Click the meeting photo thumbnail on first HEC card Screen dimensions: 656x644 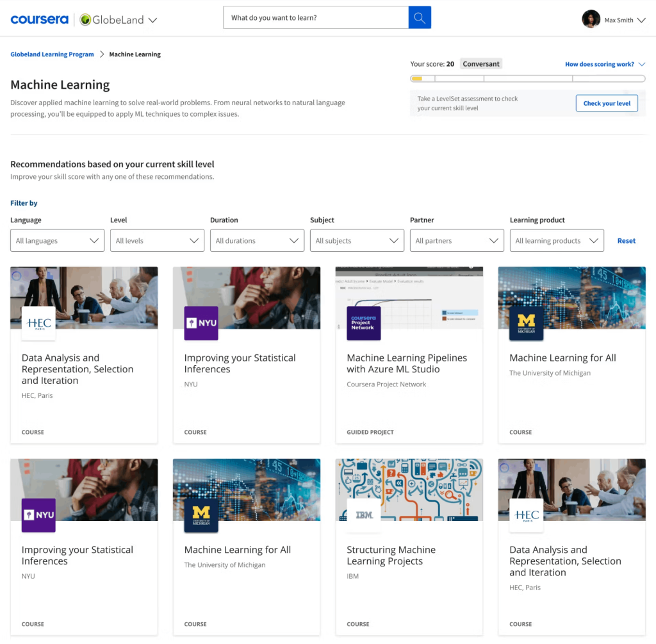click(x=84, y=297)
